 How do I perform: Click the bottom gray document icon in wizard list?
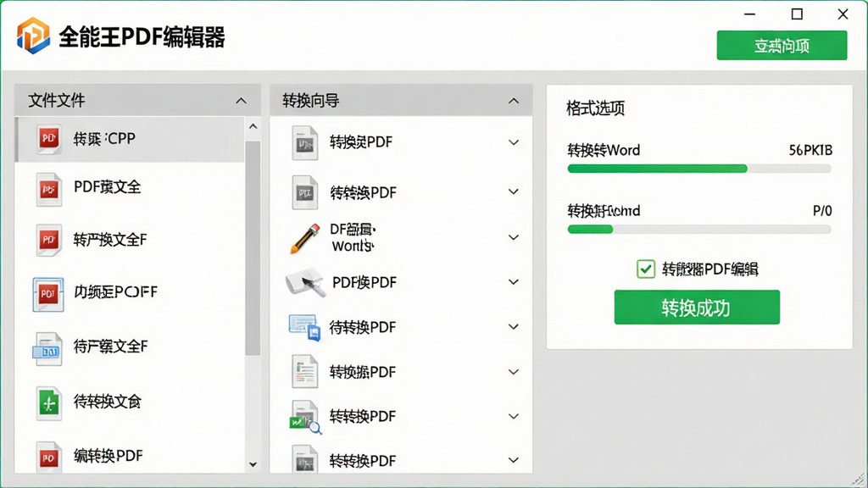(305, 458)
